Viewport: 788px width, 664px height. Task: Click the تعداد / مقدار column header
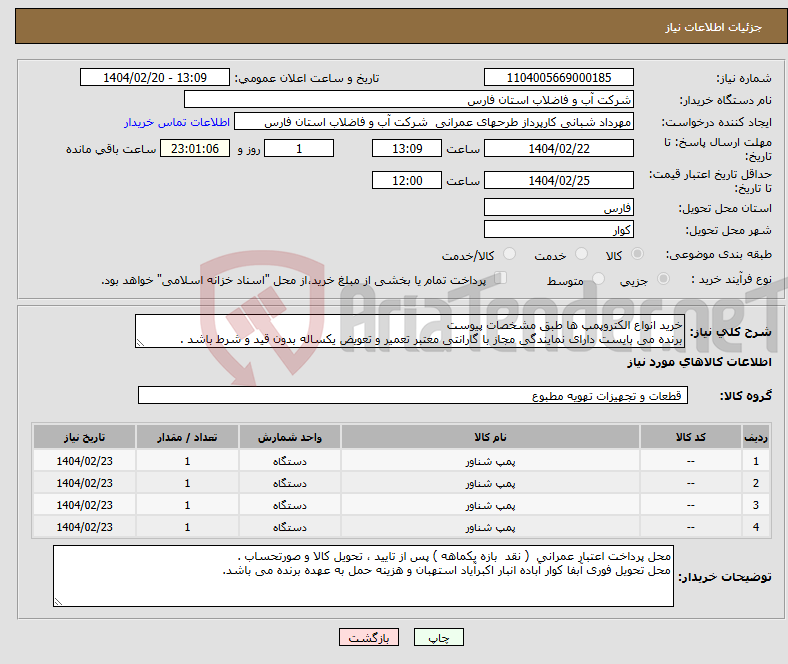tap(187, 437)
